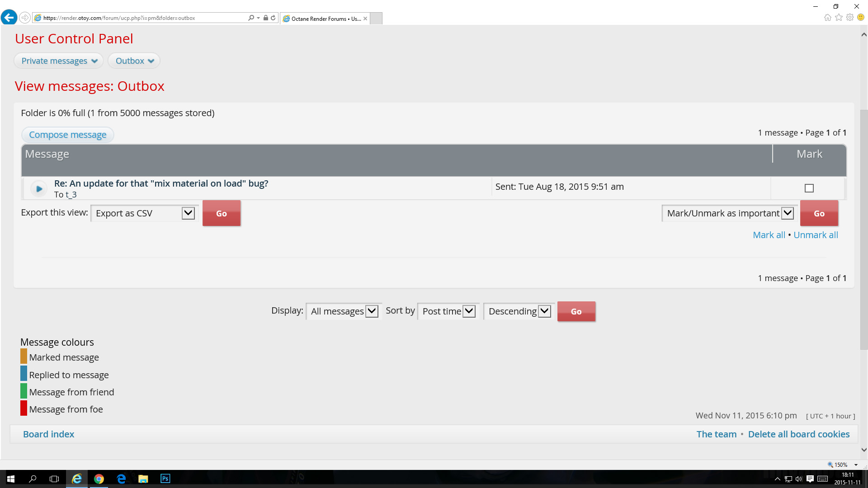Screen dimensions: 868x488
Task: Open the browser settings gear icon
Action: pos(850,18)
